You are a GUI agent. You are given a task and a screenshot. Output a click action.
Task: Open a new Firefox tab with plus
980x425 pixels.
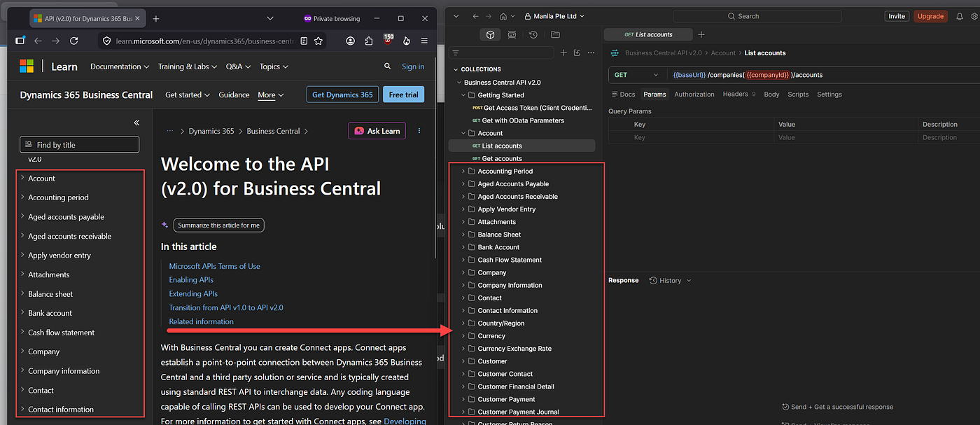click(156, 19)
